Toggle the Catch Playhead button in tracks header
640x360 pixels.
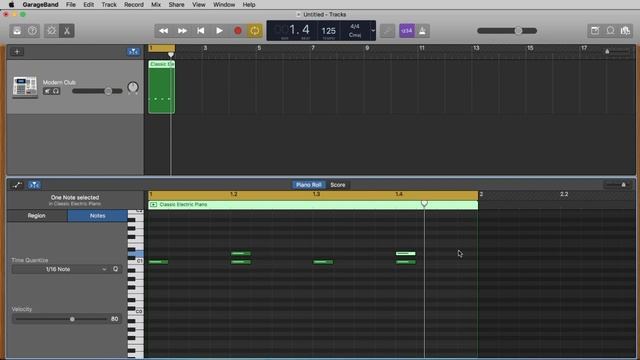[x=133, y=52]
